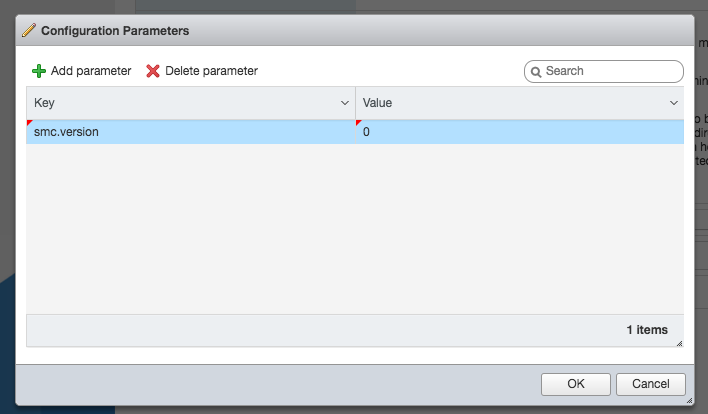
Task: Click the table grid resize grip icon
Action: [679, 344]
